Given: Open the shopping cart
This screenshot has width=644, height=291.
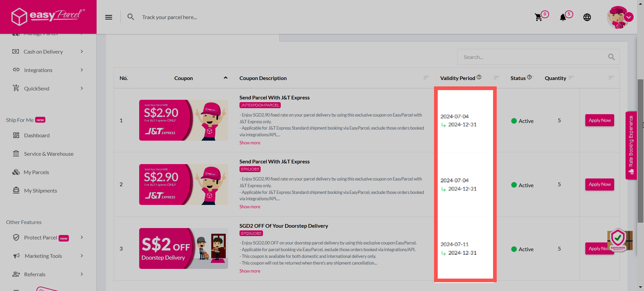Looking at the screenshot, I should tap(539, 17).
